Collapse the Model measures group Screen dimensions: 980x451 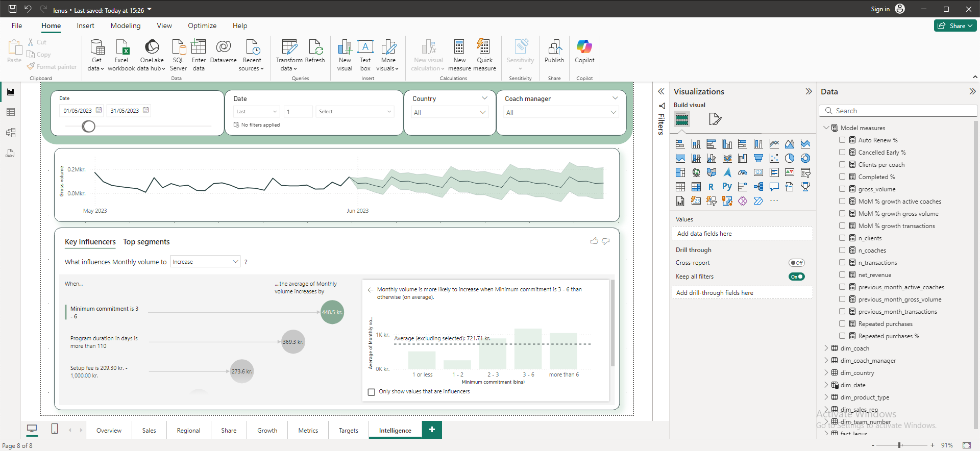pyautogui.click(x=826, y=128)
